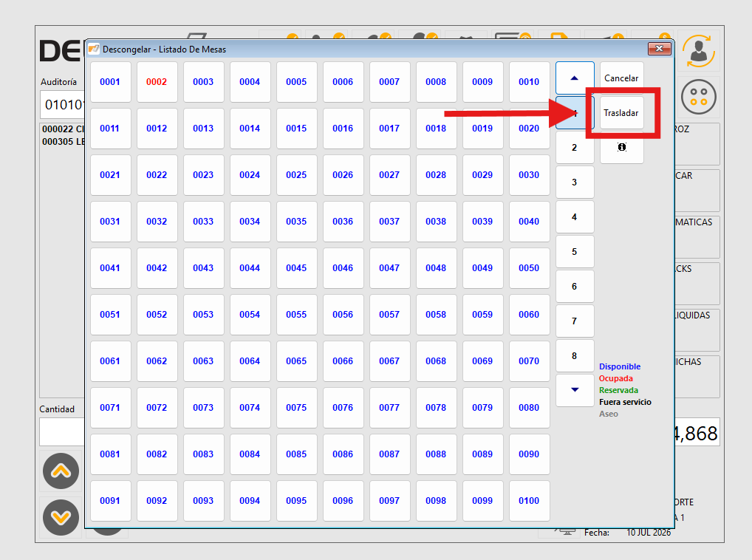Select occupied table 0002
The width and height of the screenshot is (752, 560).
157,82
